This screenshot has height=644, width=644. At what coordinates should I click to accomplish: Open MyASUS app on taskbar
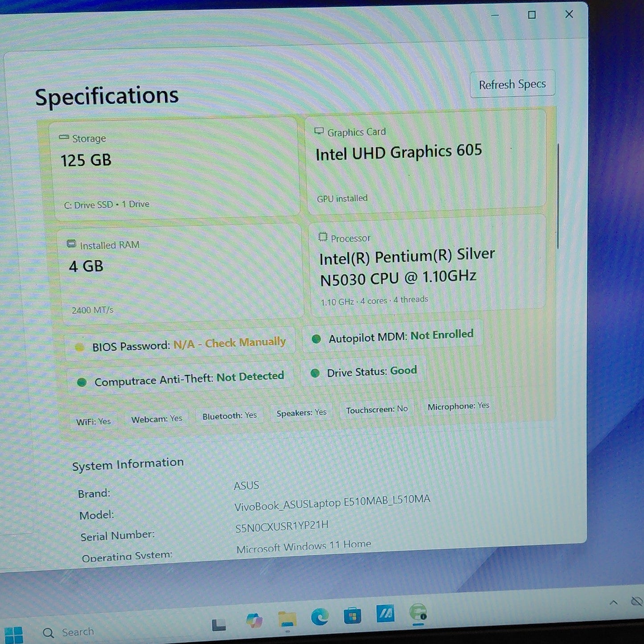[x=385, y=614]
